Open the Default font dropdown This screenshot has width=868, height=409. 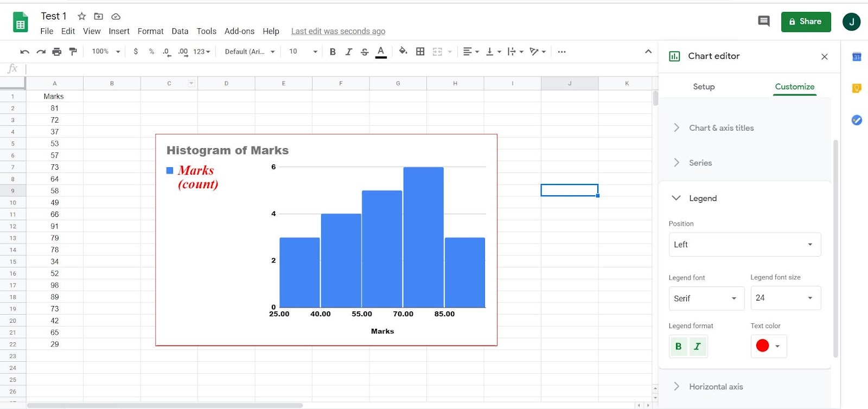point(250,52)
